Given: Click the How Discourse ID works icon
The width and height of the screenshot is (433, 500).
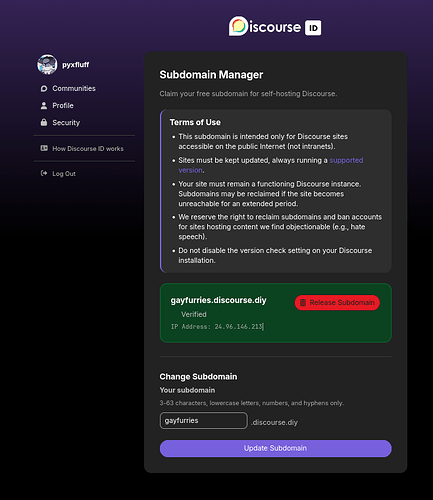Looking at the screenshot, I should (x=44, y=148).
